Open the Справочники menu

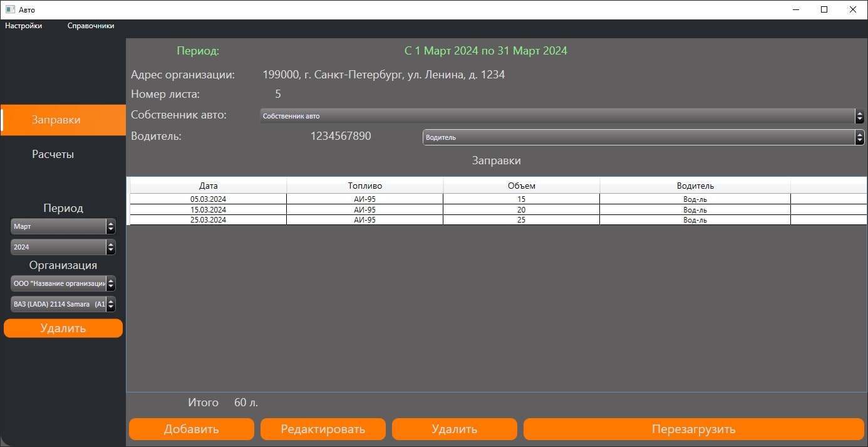[91, 26]
